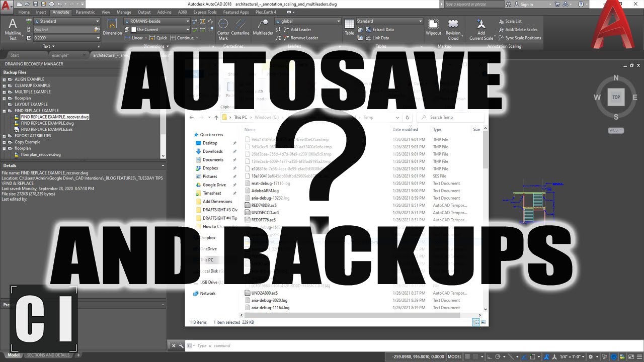644x362 pixels.
Task: Toggle the MODEL space button in status bar
Action: [454, 356]
